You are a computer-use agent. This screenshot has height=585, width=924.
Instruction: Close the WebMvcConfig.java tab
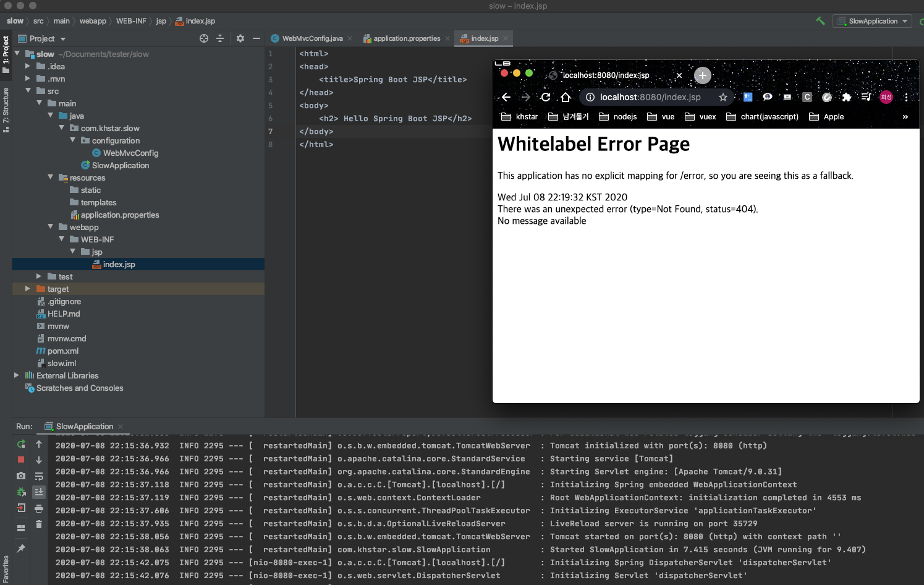pos(350,38)
